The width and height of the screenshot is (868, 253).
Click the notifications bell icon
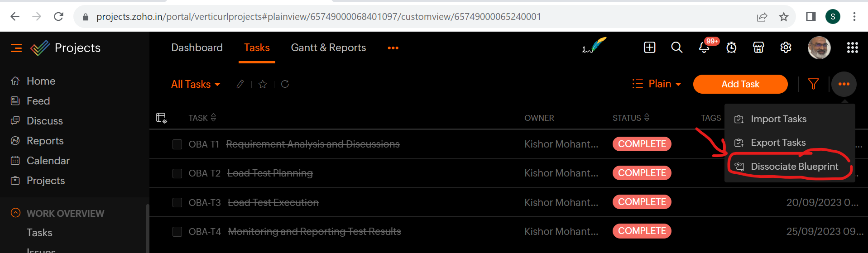pos(704,48)
